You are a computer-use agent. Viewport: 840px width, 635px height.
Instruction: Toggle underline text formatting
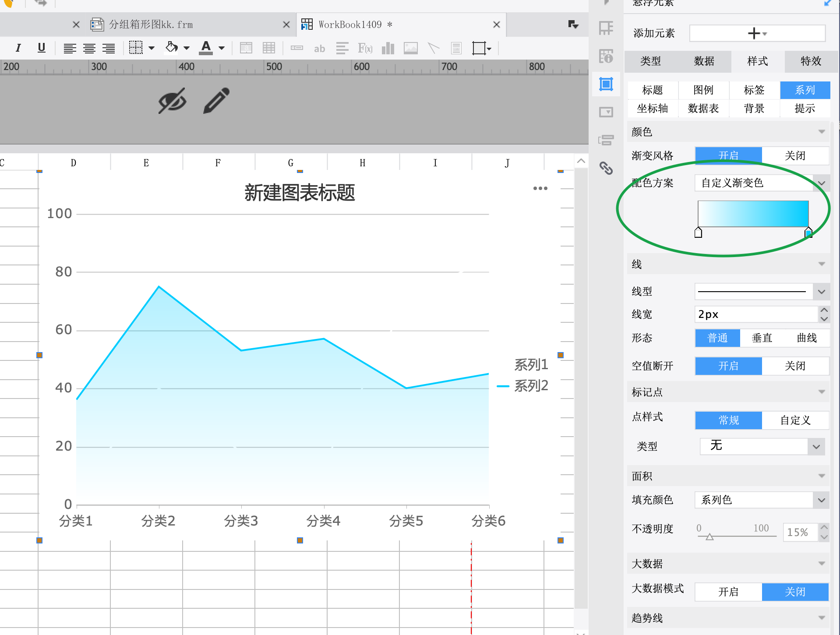42,48
